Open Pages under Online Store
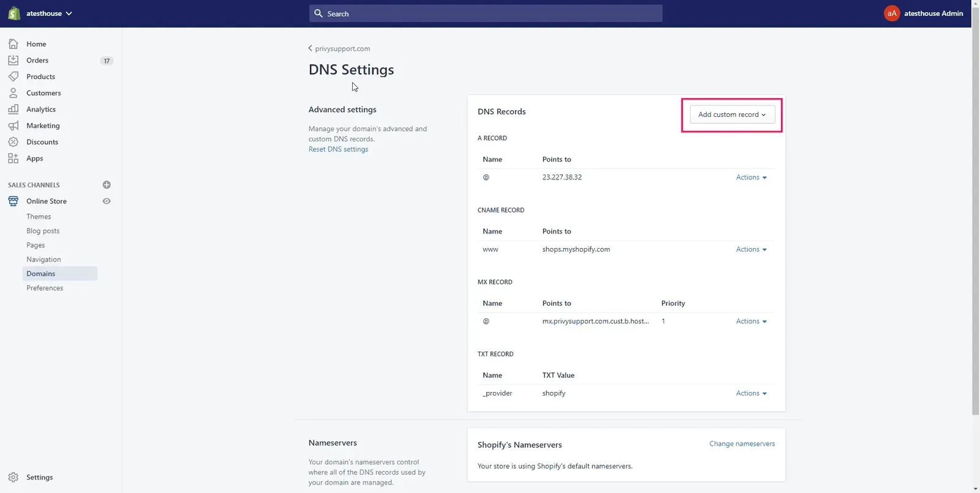The height and width of the screenshot is (493, 980). coord(36,245)
